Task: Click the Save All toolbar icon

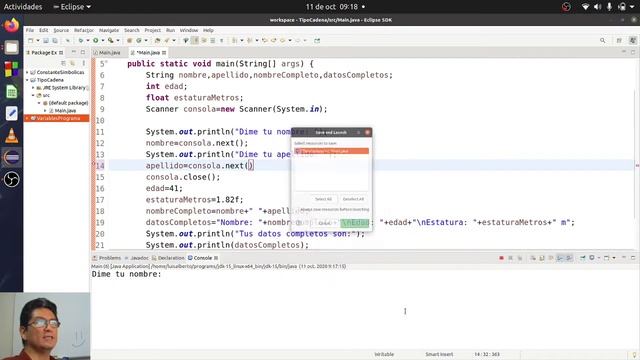Action: pyautogui.click(x=55, y=40)
